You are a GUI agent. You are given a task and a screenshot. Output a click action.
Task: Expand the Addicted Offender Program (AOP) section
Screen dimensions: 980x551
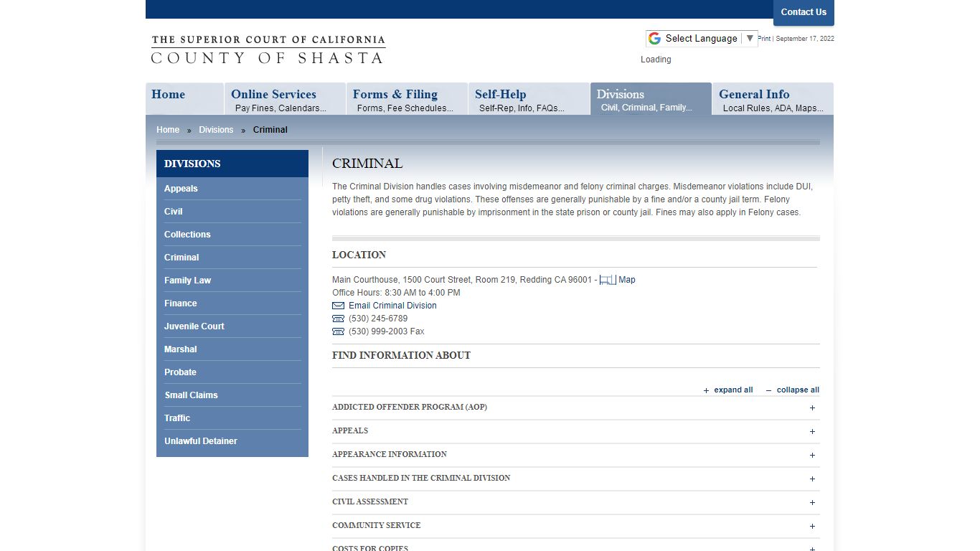[x=575, y=408]
